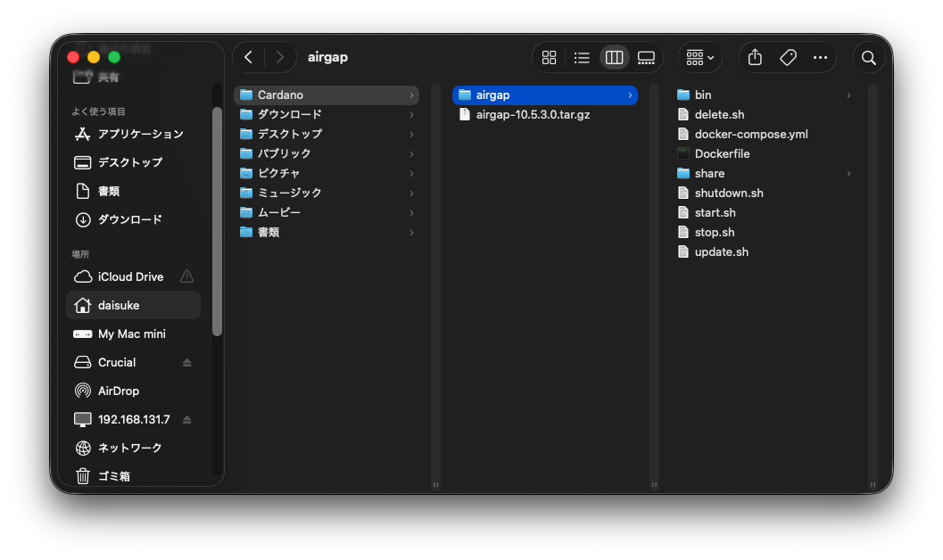Click the search magnifier icon
Viewport: 943px width, 560px height.
868,57
